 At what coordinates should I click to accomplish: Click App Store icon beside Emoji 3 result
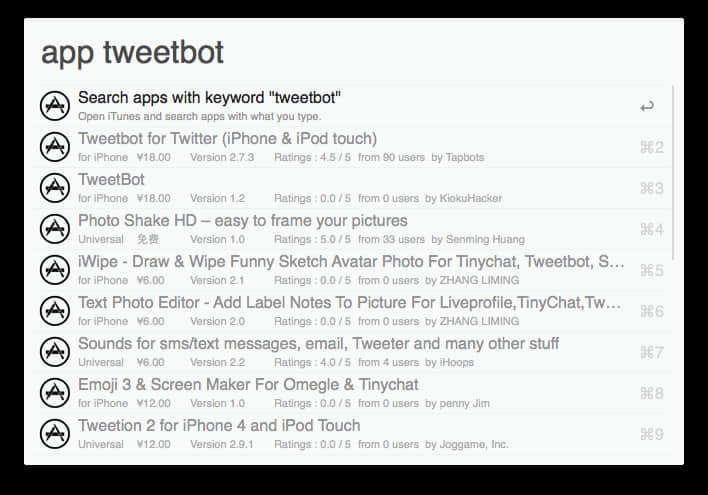click(x=55, y=393)
